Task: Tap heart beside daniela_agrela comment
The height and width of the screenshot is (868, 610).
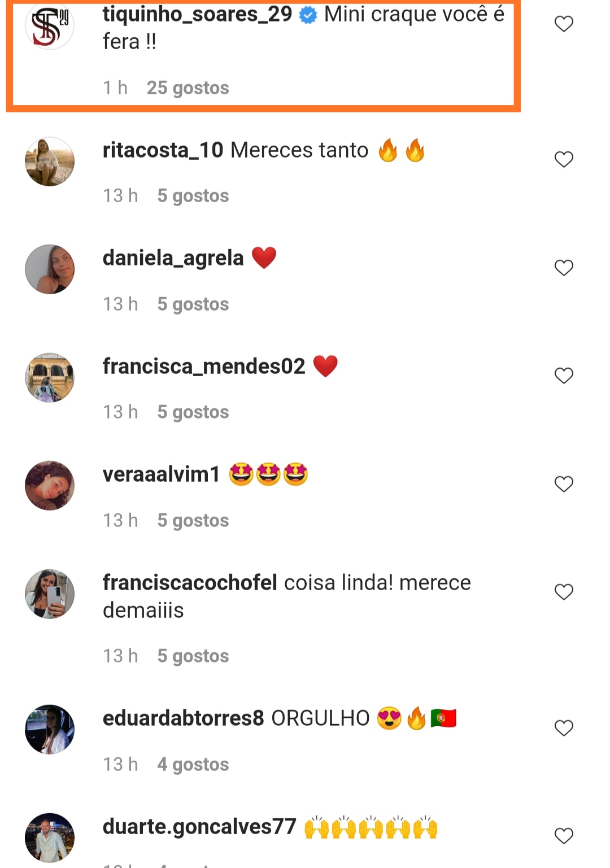Action: pyautogui.click(x=564, y=267)
